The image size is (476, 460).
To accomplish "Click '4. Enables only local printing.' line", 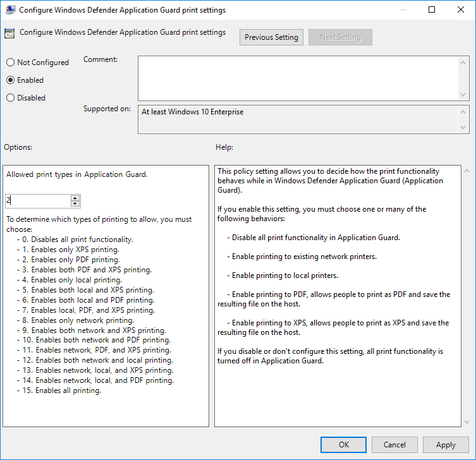I will pos(69,280).
